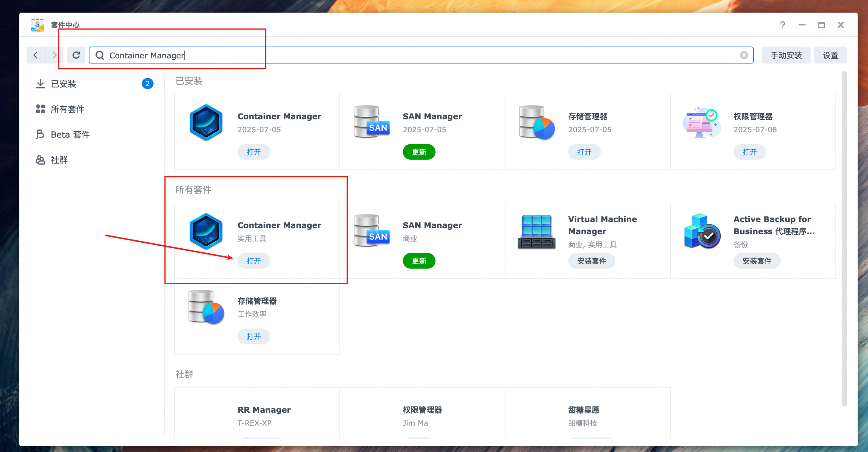The height and width of the screenshot is (452, 868).
Task: Open installed 权限管理器 with 打开
Action: coord(750,152)
